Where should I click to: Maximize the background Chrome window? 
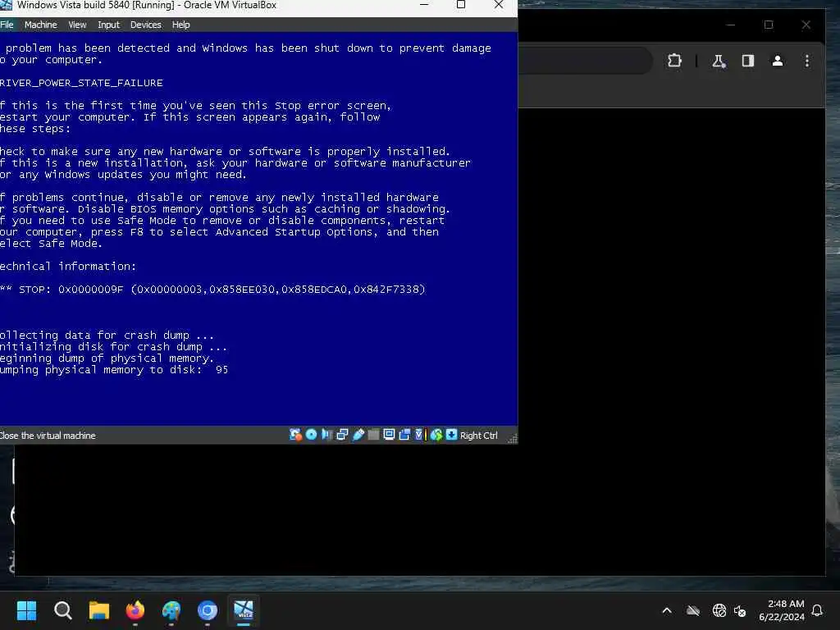click(769, 25)
